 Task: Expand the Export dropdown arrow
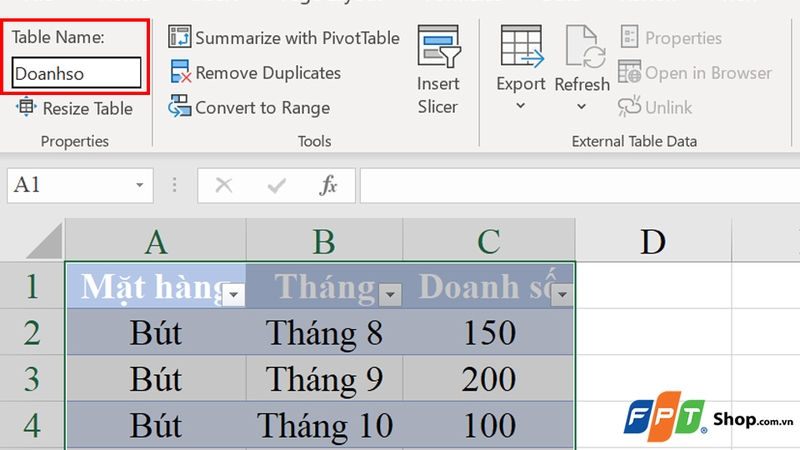520,106
